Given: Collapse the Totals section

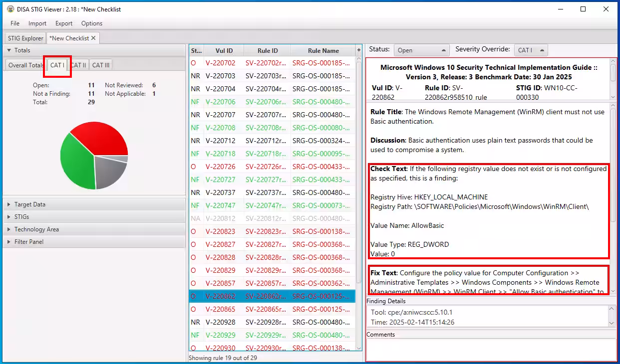Looking at the screenshot, I should click(x=22, y=50).
